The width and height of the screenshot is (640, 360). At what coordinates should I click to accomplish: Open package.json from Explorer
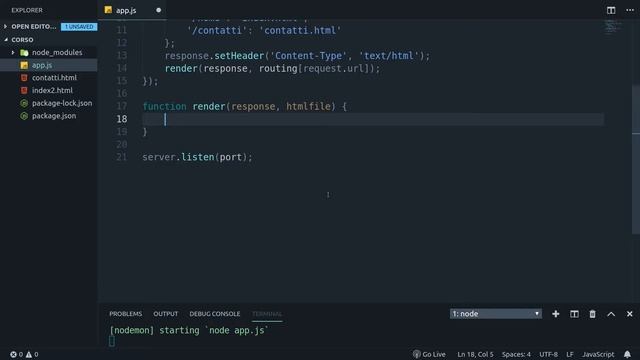[x=54, y=116]
